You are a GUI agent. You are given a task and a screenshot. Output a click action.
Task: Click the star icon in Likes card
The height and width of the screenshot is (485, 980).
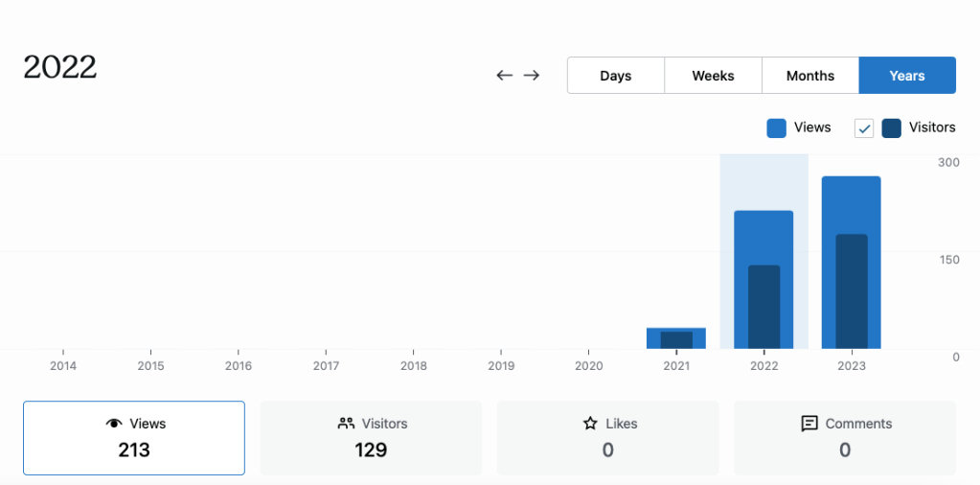pos(590,424)
